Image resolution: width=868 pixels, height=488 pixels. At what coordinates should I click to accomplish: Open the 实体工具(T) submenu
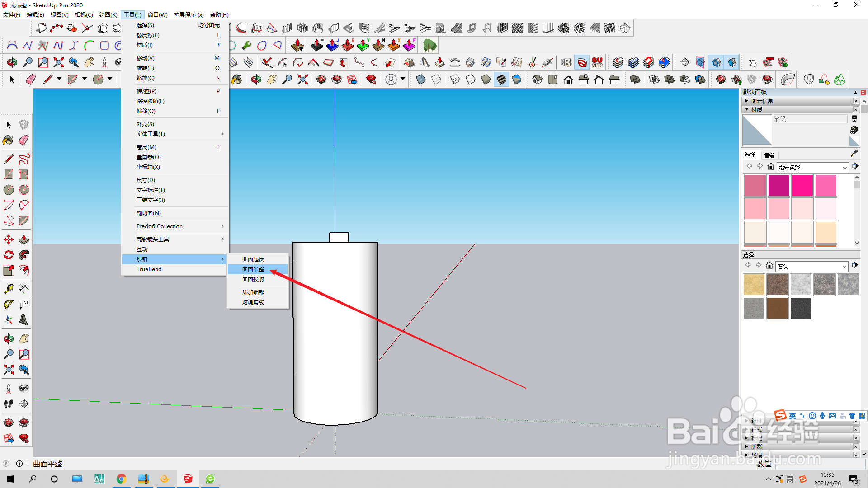click(x=175, y=134)
